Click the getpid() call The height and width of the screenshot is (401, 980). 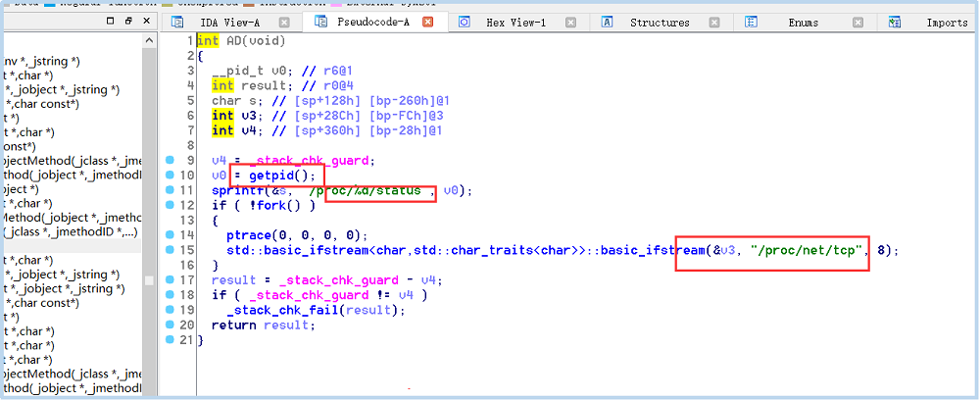point(283,175)
